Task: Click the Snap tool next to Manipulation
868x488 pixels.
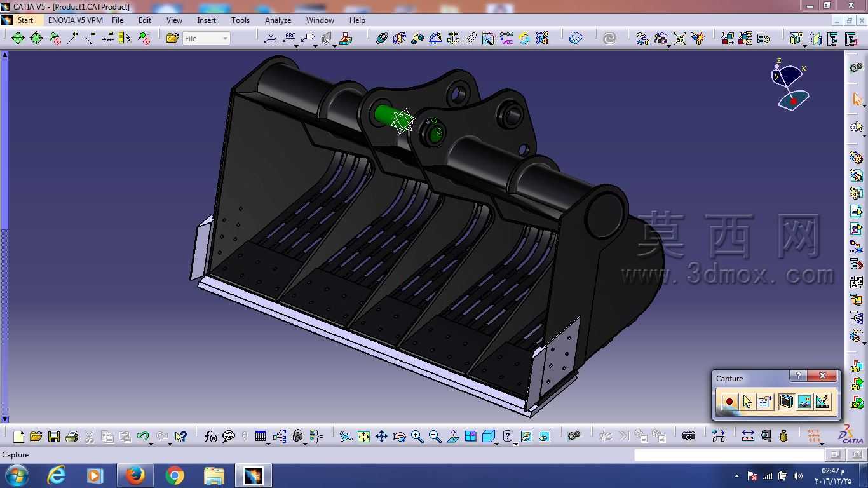Action: (x=36, y=39)
